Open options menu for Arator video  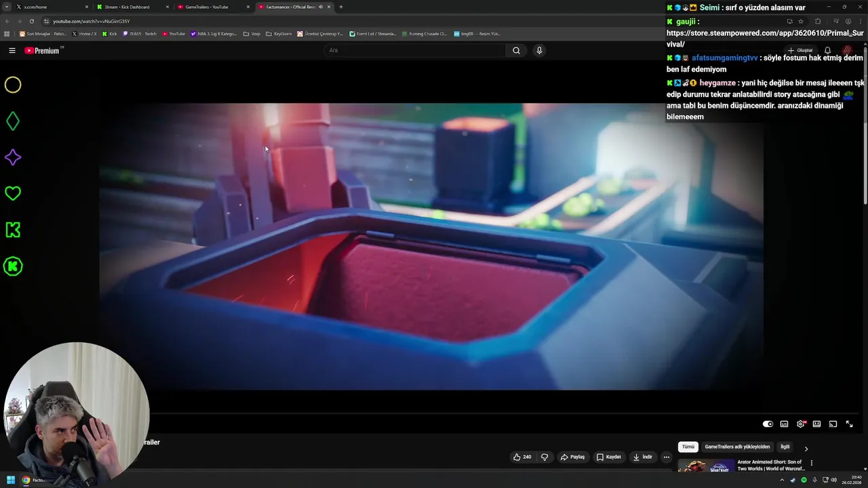click(812, 464)
